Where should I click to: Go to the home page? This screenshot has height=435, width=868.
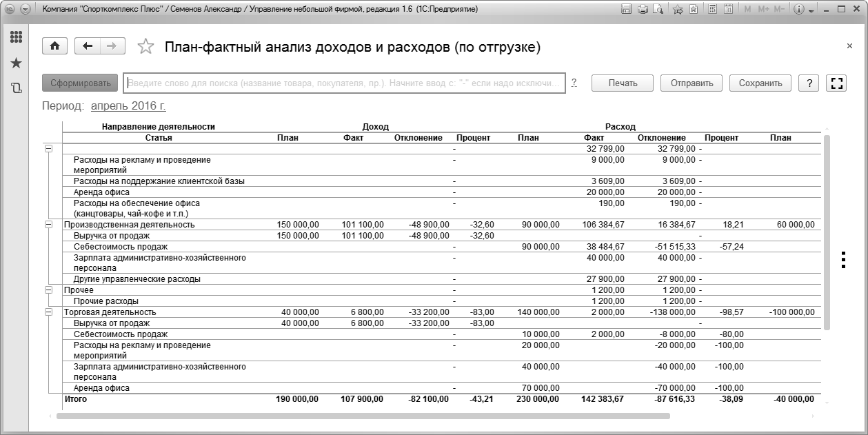pos(55,46)
